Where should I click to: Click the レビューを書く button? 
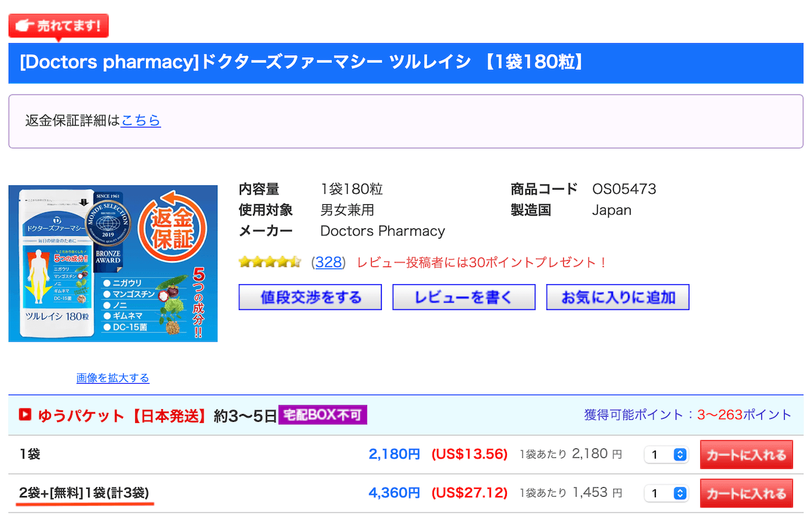[464, 297]
